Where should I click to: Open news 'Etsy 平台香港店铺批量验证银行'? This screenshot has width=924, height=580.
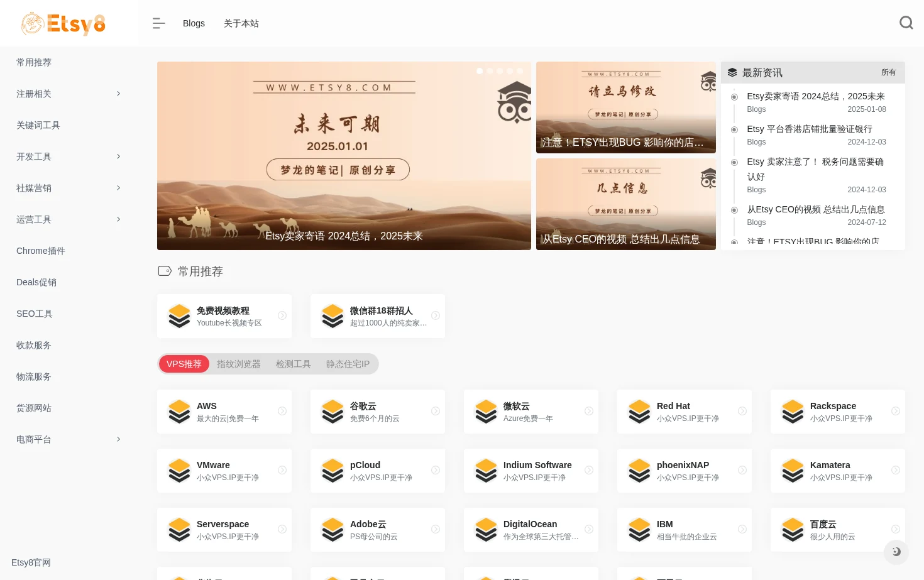pyautogui.click(x=810, y=129)
